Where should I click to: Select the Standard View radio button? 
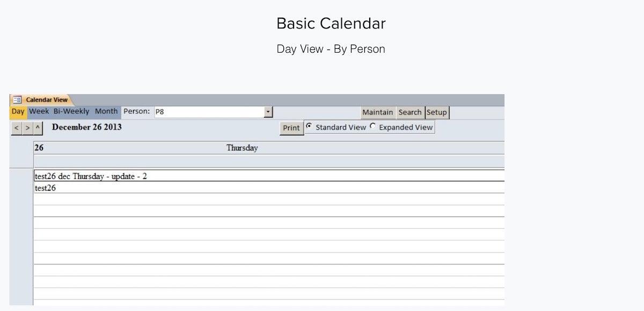click(309, 127)
